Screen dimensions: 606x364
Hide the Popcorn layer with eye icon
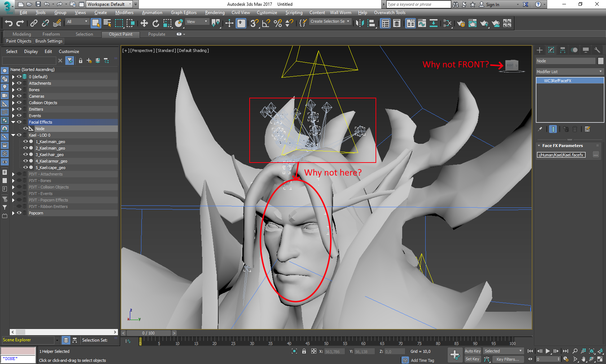[x=19, y=213]
